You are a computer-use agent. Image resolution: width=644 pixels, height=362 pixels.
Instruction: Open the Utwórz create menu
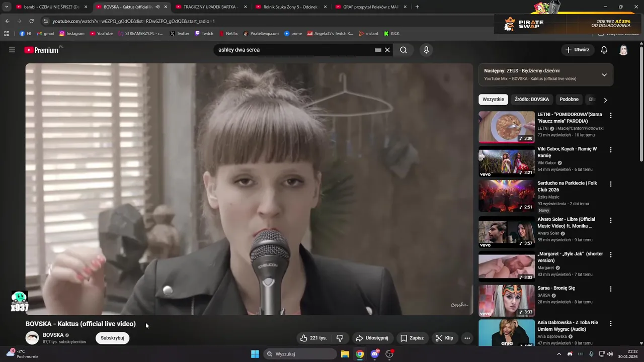click(577, 50)
